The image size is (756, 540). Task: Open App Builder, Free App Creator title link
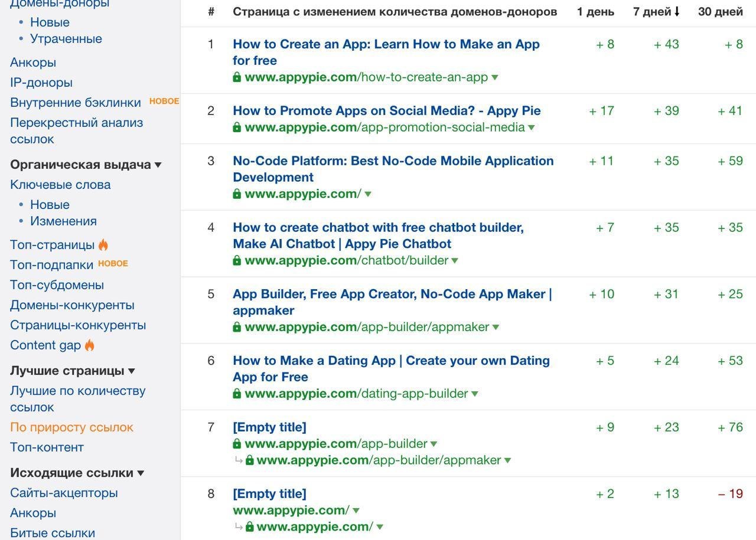point(392,302)
